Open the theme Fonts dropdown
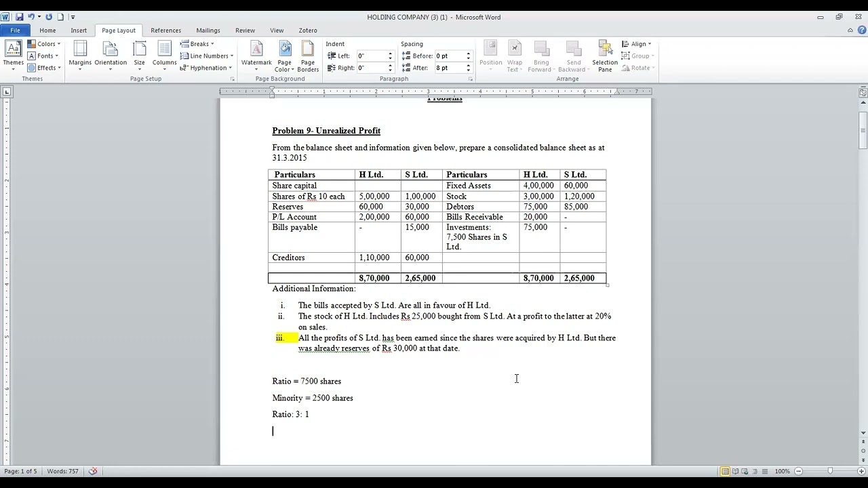868x488 pixels. point(43,56)
